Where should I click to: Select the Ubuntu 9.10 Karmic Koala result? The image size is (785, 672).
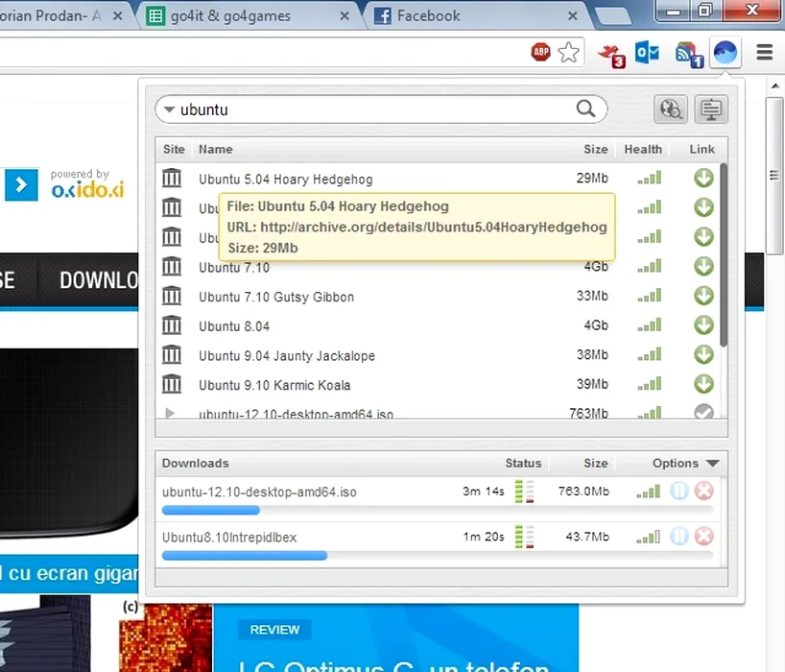click(x=274, y=386)
